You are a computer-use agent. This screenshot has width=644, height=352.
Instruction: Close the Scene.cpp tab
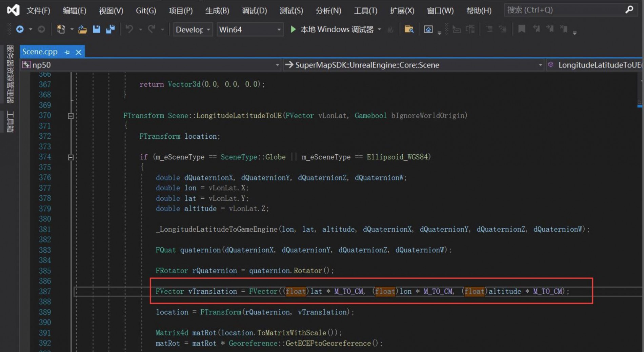pyautogui.click(x=79, y=52)
